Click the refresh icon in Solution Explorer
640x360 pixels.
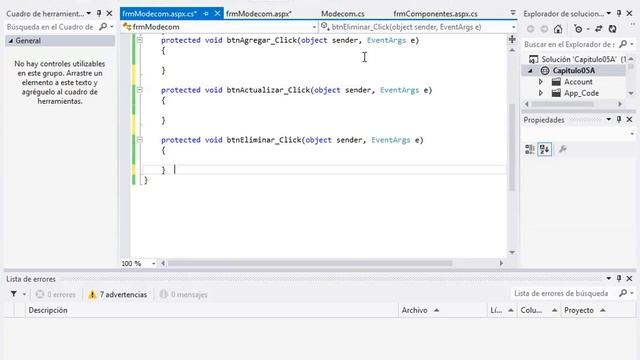click(x=612, y=29)
